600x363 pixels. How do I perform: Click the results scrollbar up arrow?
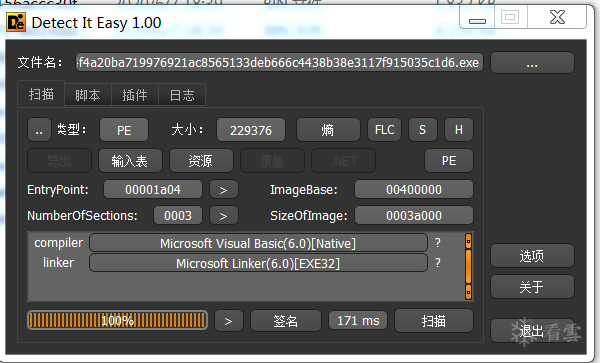tap(468, 241)
